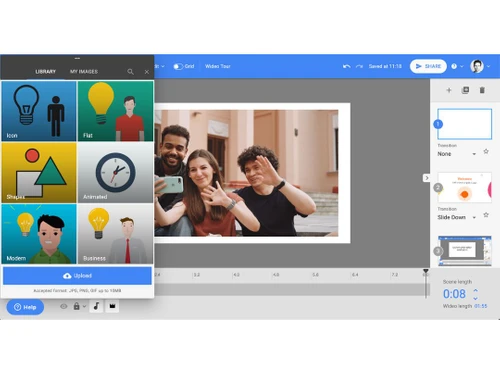Close the image library panel
500x375 pixels.
pyautogui.click(x=147, y=72)
